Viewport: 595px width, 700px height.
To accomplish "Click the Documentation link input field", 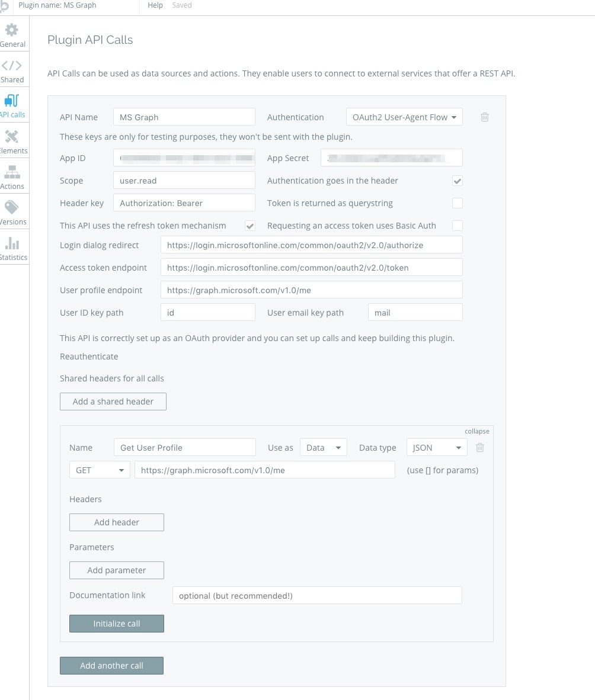I will 317,596.
